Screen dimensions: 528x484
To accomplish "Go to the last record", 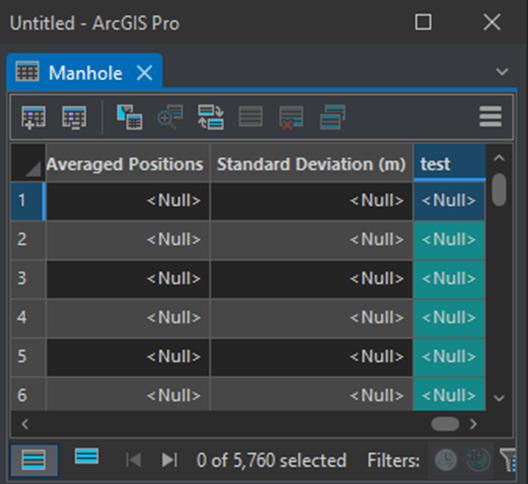I will 169,460.
